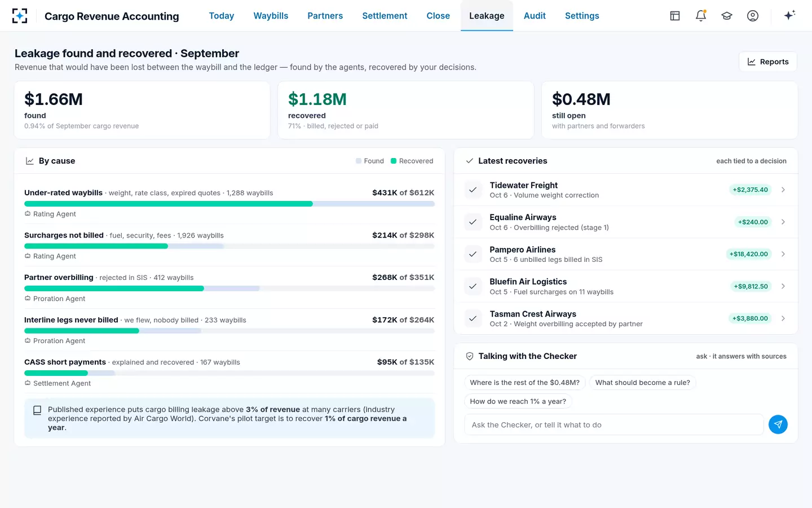
Task: Go to the Settlement tab
Action: click(385, 16)
